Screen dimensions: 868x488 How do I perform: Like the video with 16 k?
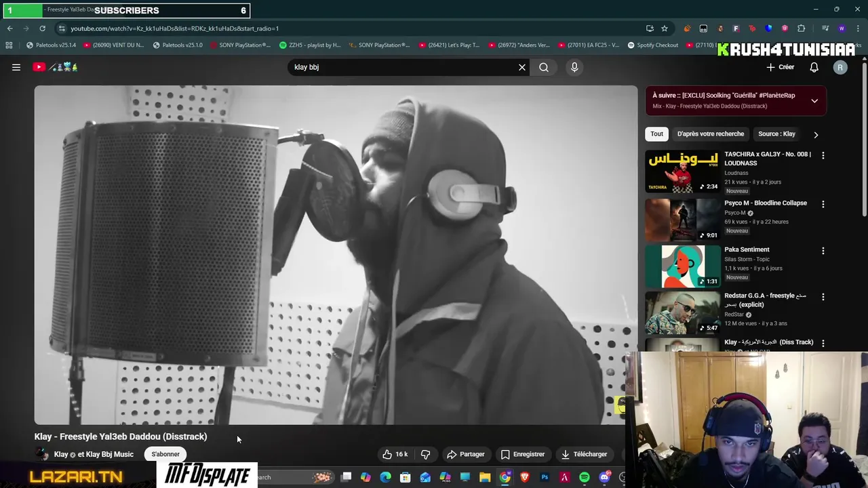click(395, 454)
